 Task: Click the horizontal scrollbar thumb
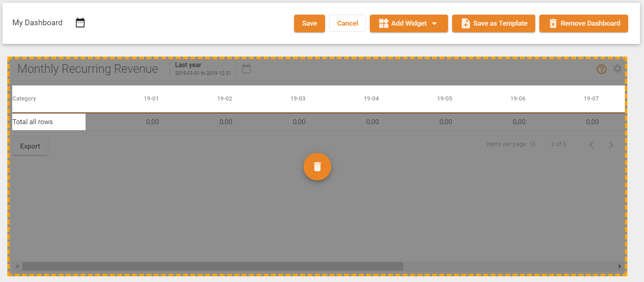213,266
